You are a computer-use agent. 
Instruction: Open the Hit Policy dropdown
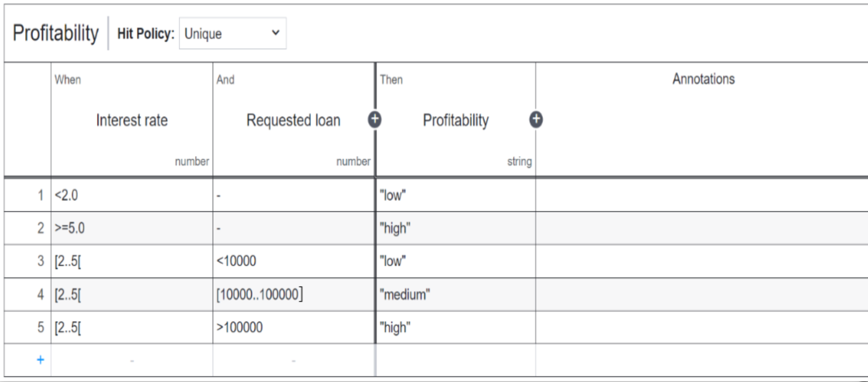(232, 34)
